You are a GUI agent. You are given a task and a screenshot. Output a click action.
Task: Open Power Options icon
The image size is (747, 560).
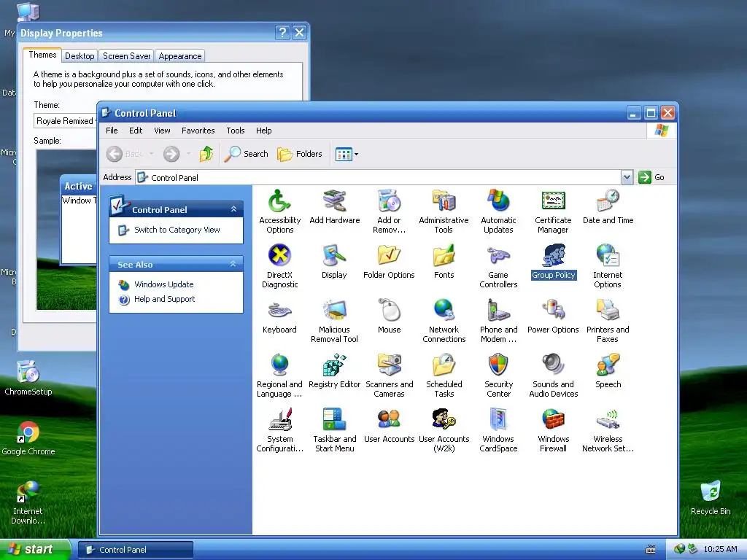553,311
